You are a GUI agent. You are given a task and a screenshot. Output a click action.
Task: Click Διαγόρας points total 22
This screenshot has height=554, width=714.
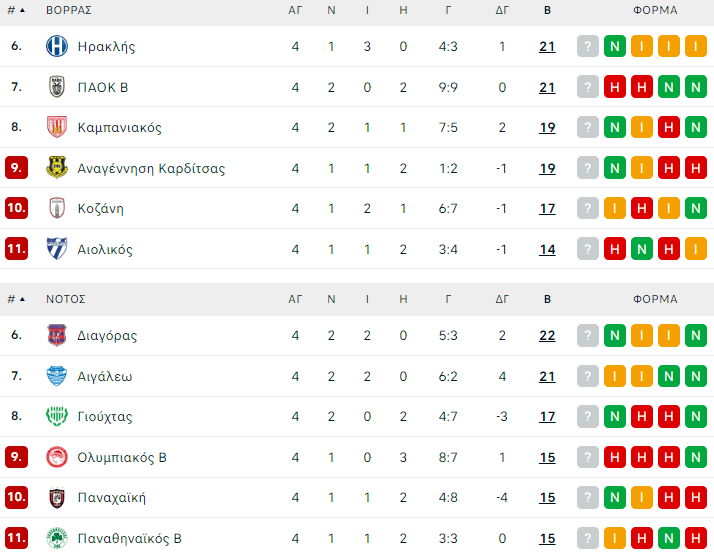(x=547, y=336)
